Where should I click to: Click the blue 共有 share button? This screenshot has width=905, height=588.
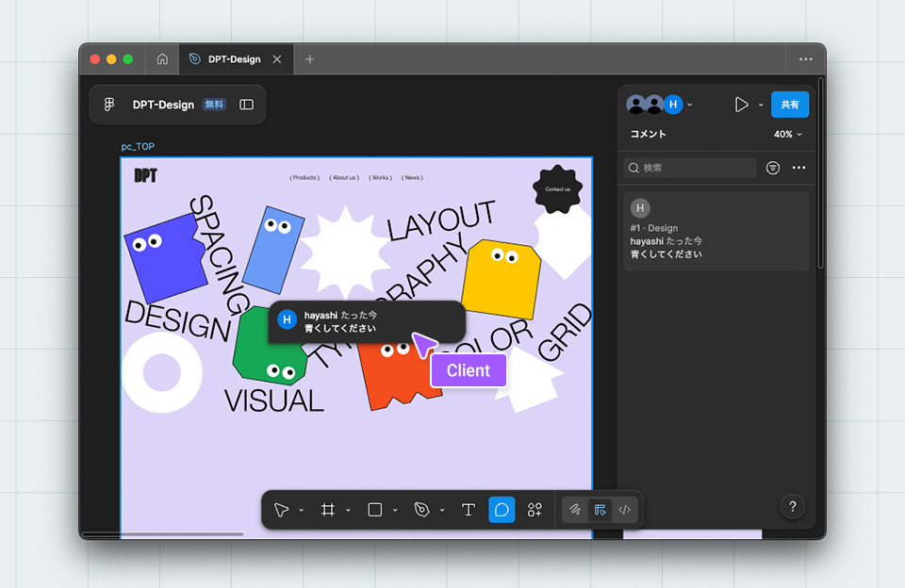(789, 105)
